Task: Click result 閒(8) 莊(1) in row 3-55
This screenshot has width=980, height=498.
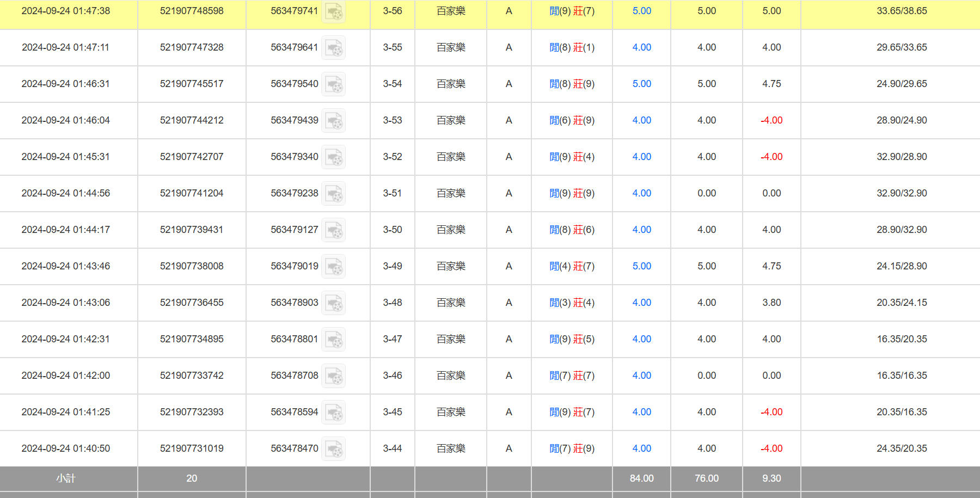Action: click(x=572, y=47)
